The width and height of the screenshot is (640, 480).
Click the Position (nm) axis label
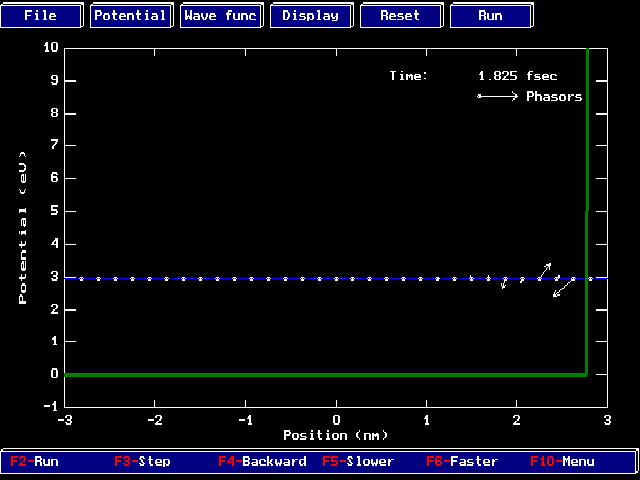point(336,435)
